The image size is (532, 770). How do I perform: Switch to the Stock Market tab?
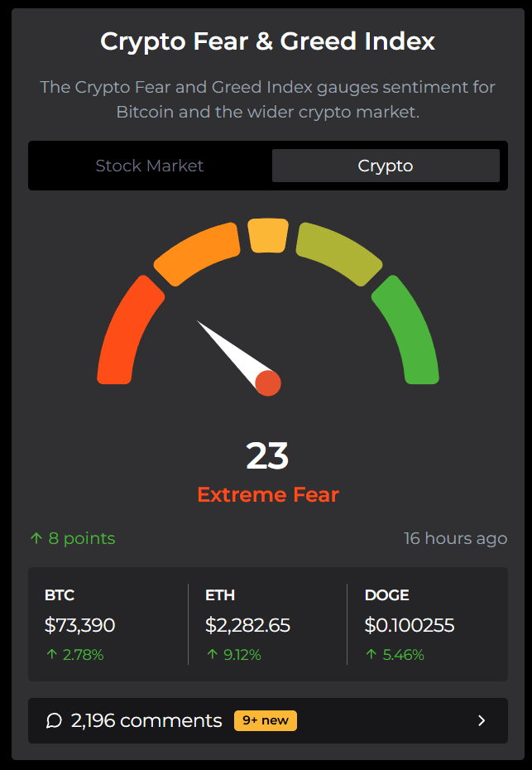pyautogui.click(x=149, y=166)
